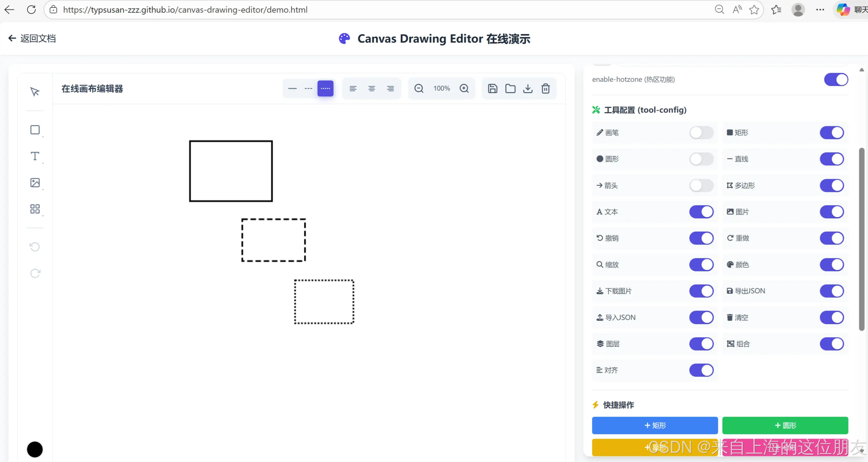Select the pointer/select tool
Screen dimensions: 868x462
pos(35,91)
